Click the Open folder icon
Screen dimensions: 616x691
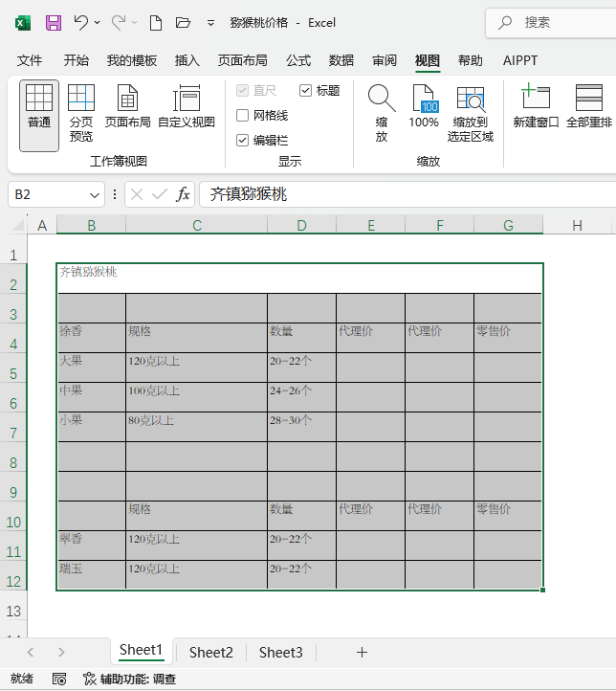click(183, 22)
